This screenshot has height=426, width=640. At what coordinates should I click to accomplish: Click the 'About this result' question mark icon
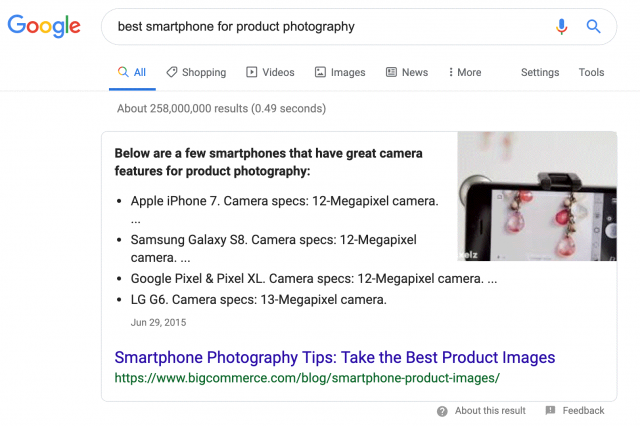(x=442, y=411)
